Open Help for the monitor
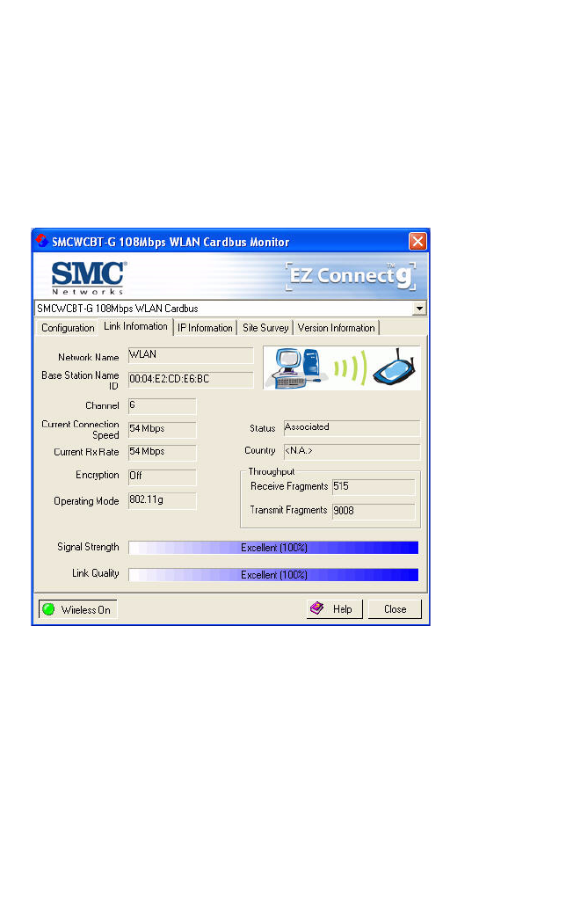588x917 pixels. click(334, 608)
